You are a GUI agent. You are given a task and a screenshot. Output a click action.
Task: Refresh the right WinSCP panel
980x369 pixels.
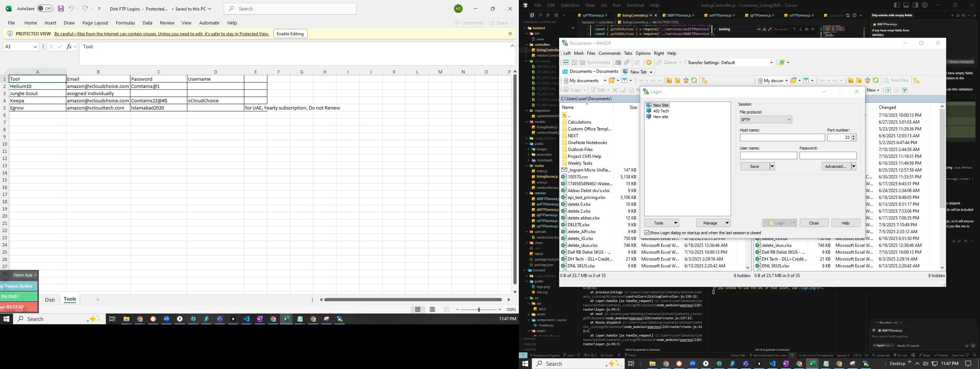click(x=876, y=80)
